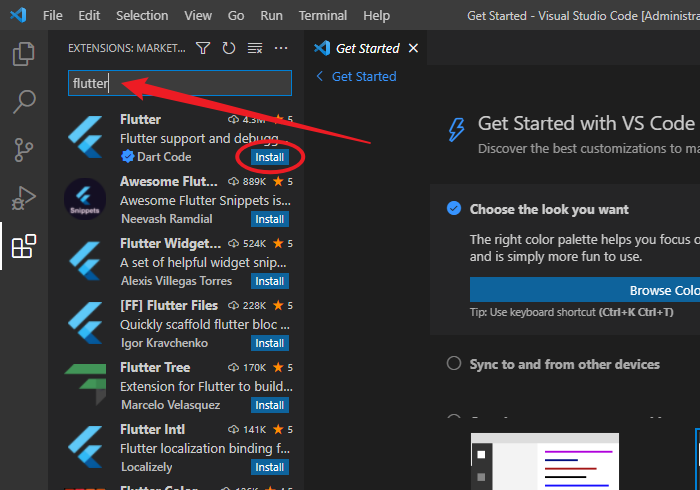The width and height of the screenshot is (700, 490).
Task: Click the Browse Color Themes button
Action: pyautogui.click(x=585, y=290)
